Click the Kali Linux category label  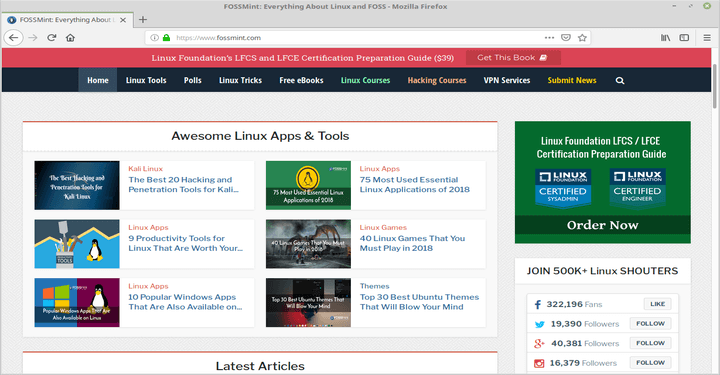click(x=146, y=168)
